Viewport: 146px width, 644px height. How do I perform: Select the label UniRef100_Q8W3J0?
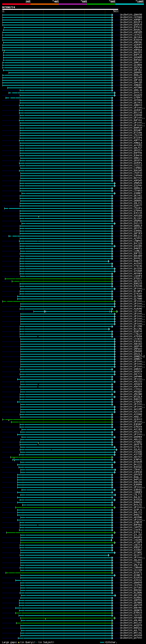[x=131, y=63]
